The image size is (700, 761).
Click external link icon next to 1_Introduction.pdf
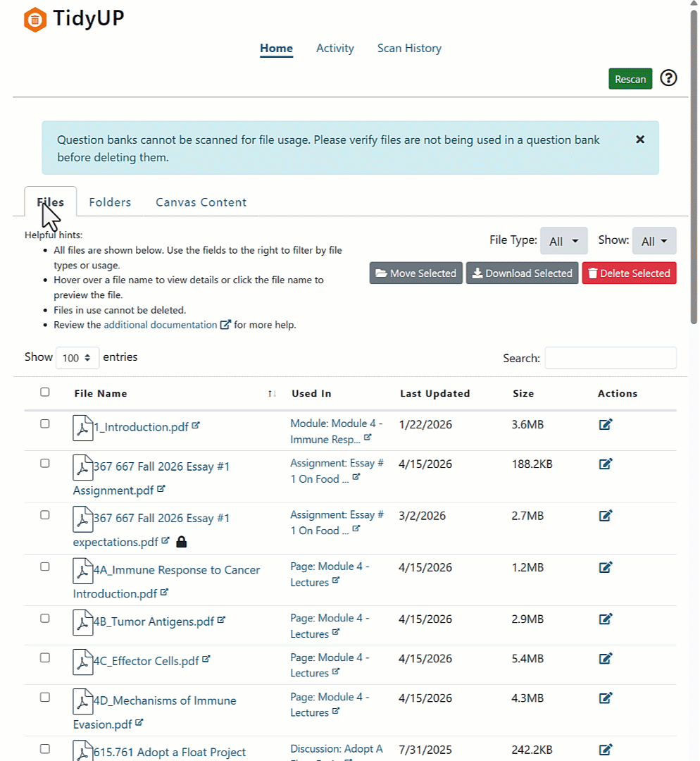(x=196, y=425)
